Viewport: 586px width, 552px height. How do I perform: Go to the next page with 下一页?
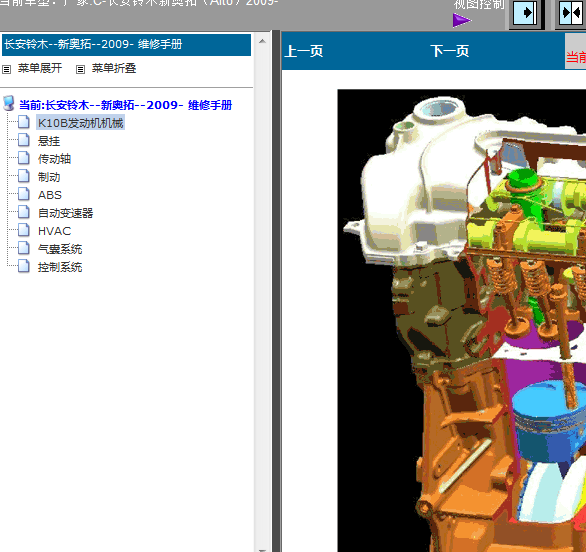[x=450, y=51]
